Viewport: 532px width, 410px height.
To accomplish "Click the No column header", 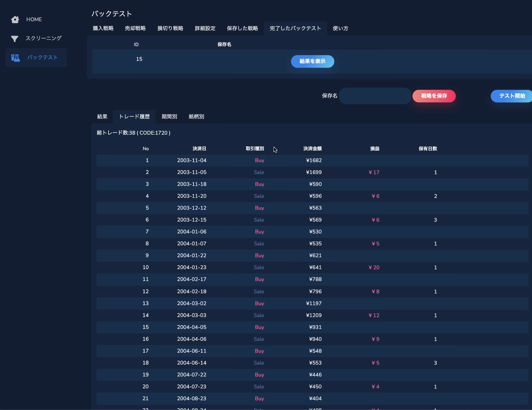I will pos(146,149).
